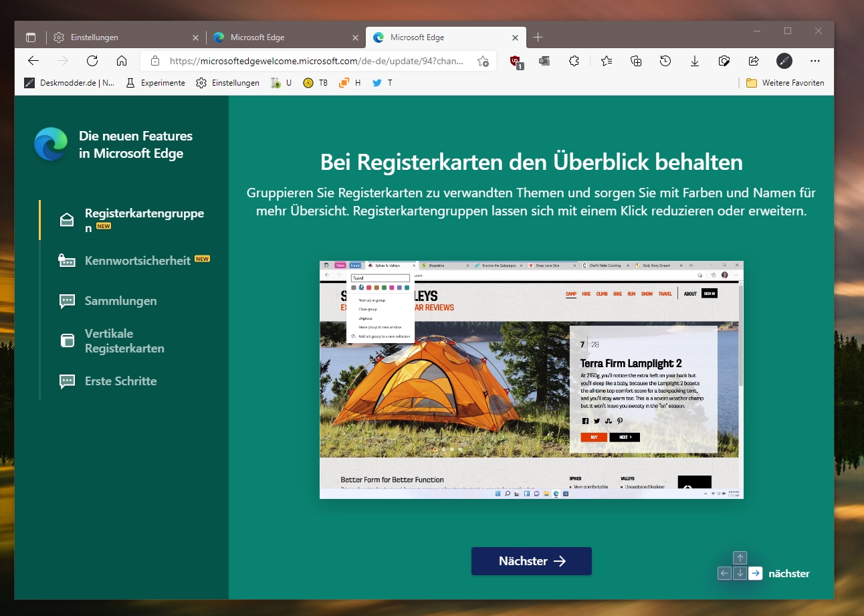Viewport: 864px width, 616px height.
Task: Close the middle Microsoft Edge tab
Action: pyautogui.click(x=355, y=37)
